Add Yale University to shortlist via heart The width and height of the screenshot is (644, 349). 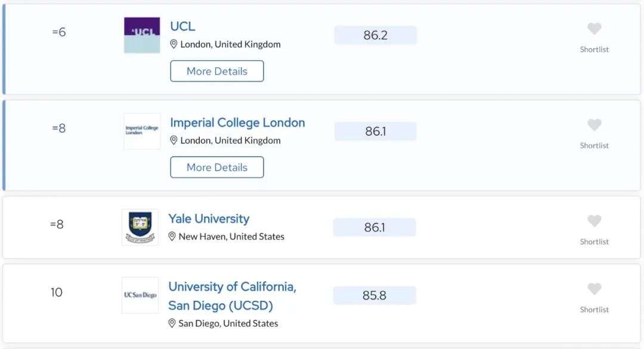pyautogui.click(x=594, y=221)
